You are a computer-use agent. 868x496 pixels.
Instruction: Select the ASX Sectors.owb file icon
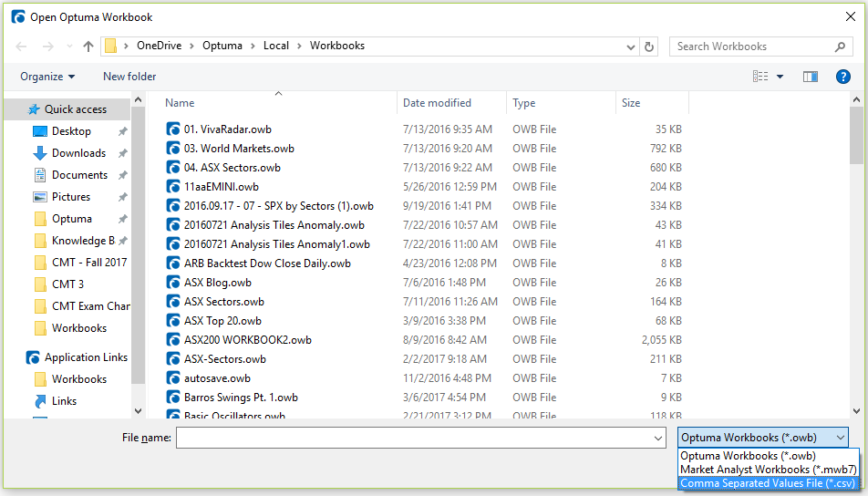(x=173, y=302)
